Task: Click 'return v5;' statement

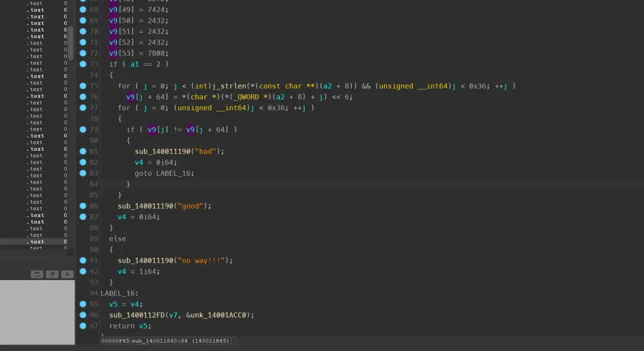Action: 130,326
